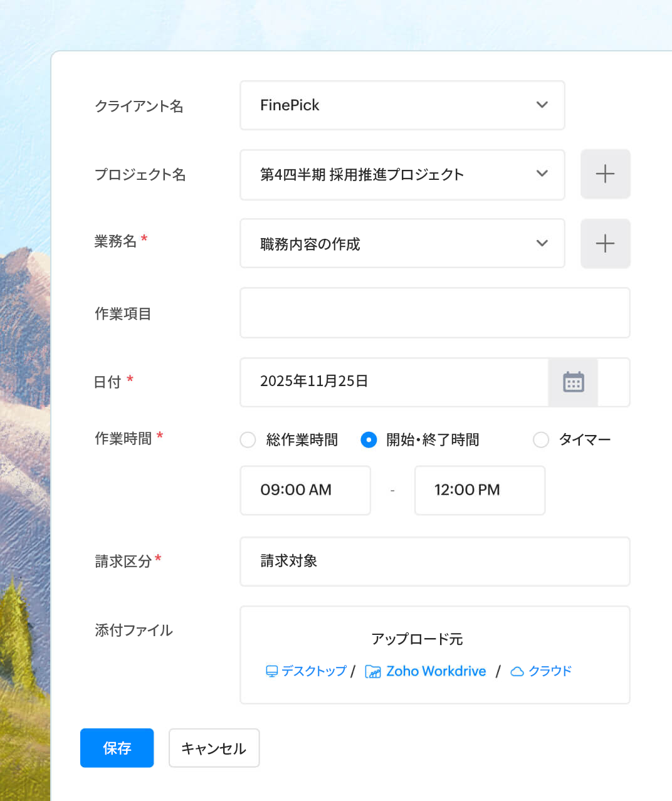The width and height of the screenshot is (672, 801).
Task: Click the クラウド upload link
Action: click(549, 671)
